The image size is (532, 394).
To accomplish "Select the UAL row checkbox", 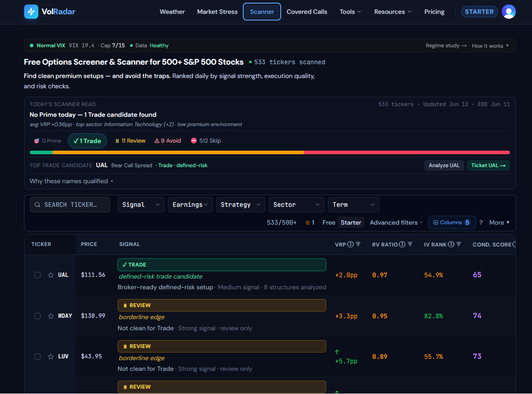I will pos(37,275).
